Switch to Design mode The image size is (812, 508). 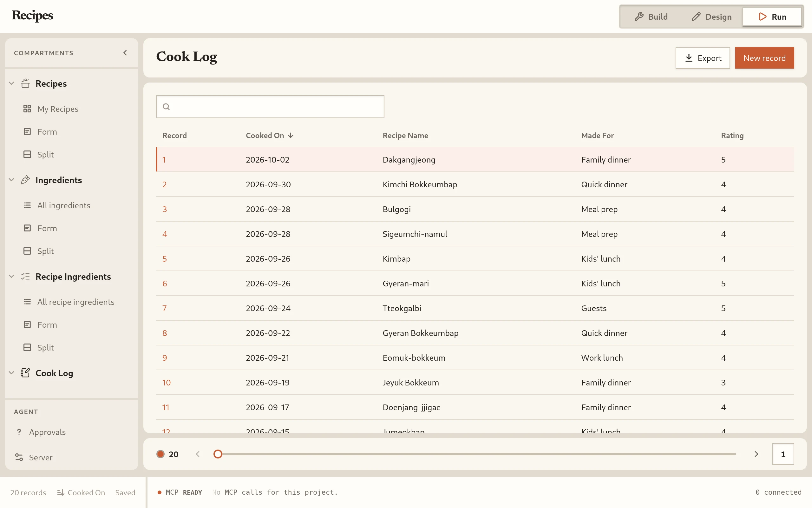[711, 17]
